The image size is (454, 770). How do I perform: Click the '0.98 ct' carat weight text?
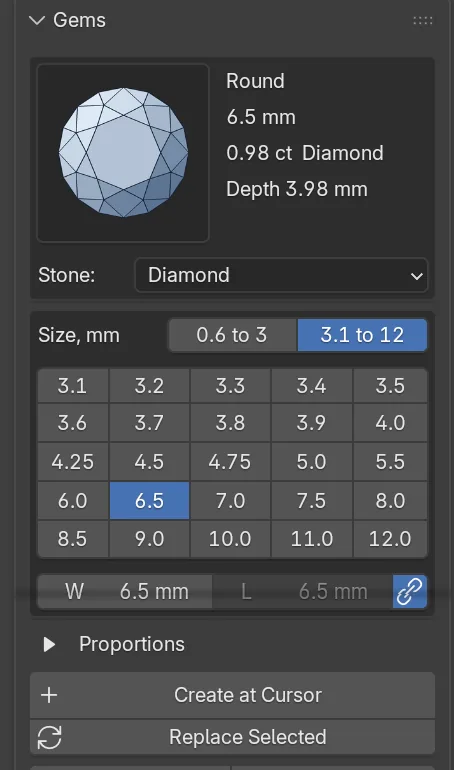(x=259, y=153)
